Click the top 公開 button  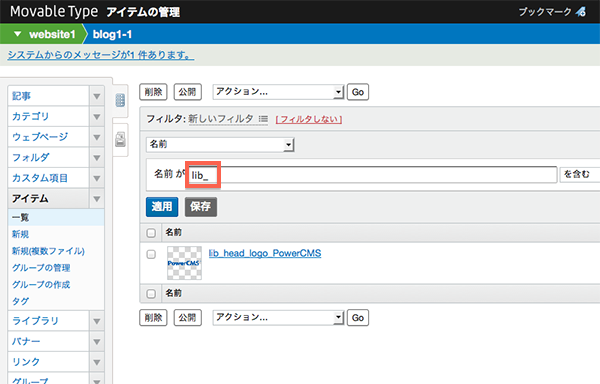coord(188,92)
